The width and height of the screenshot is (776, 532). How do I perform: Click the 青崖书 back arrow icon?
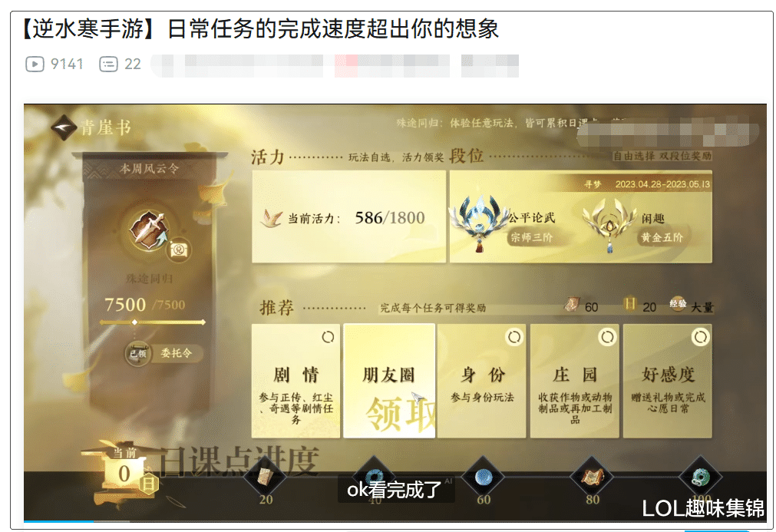[x=64, y=127]
